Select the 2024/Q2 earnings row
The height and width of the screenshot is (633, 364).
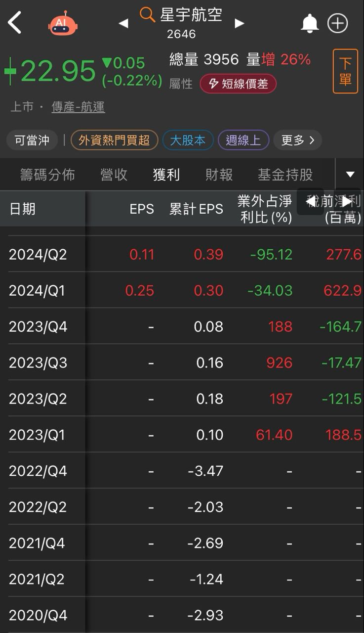(182, 255)
